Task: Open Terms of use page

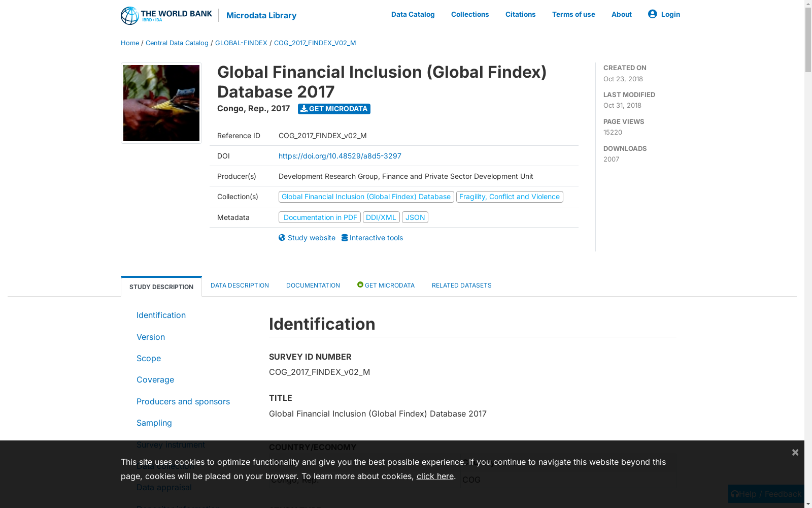Action: pos(573,14)
